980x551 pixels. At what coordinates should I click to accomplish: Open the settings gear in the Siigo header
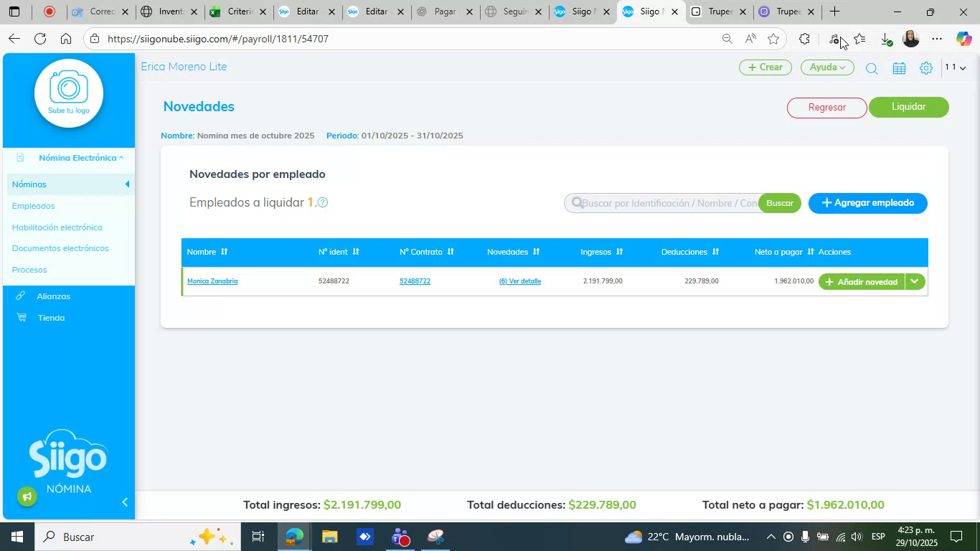coord(926,68)
